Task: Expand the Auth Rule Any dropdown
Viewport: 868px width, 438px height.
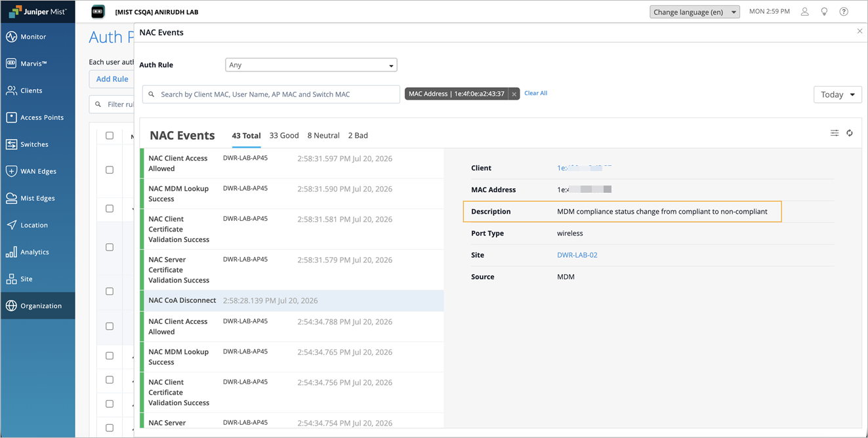Action: [x=311, y=65]
